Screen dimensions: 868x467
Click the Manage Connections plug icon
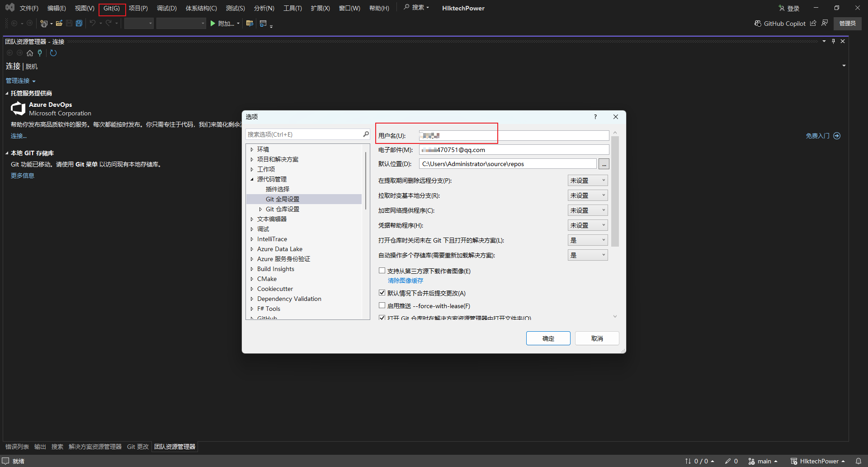coord(40,53)
